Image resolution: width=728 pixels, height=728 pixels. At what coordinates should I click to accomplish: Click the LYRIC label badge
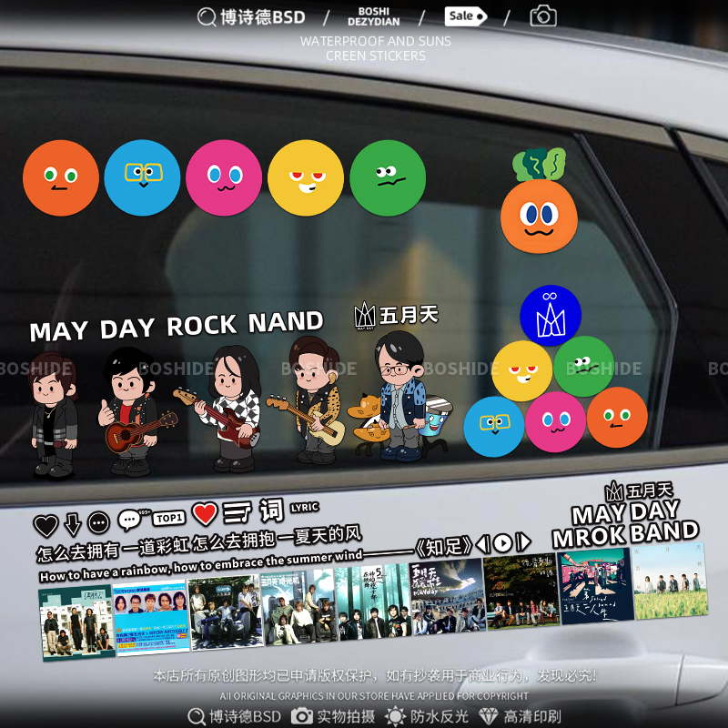[305, 508]
